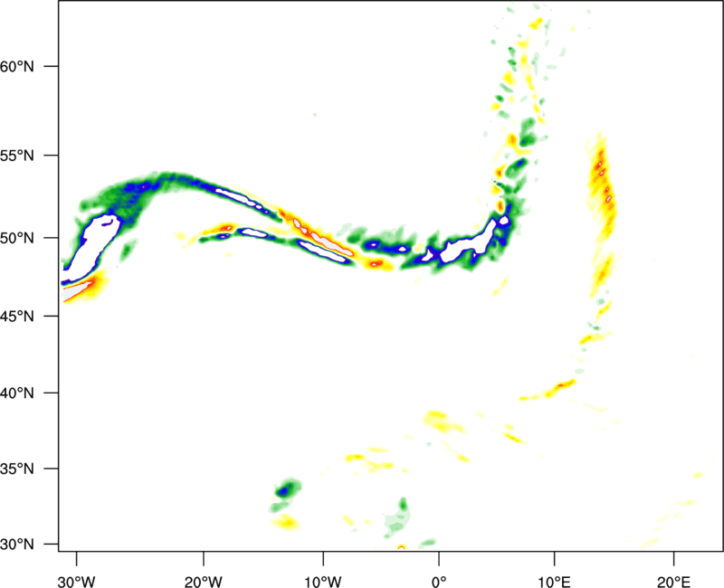Click the 30°N latitude label
The image size is (724, 588).
coord(17,545)
